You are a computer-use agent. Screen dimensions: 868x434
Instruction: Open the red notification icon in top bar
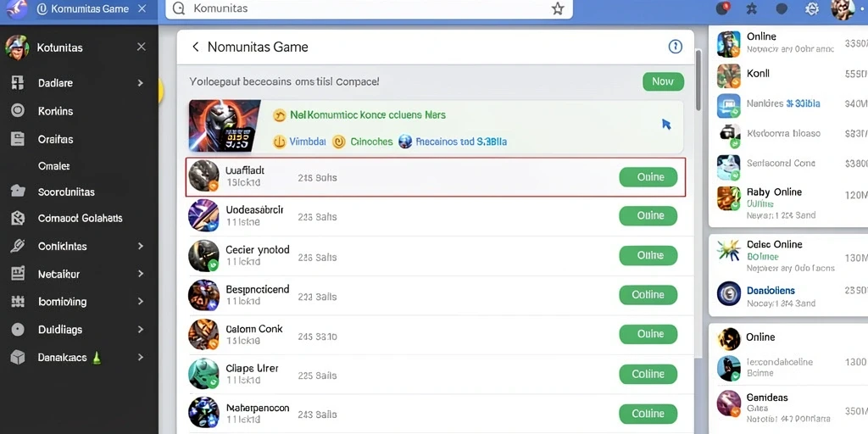(x=722, y=8)
